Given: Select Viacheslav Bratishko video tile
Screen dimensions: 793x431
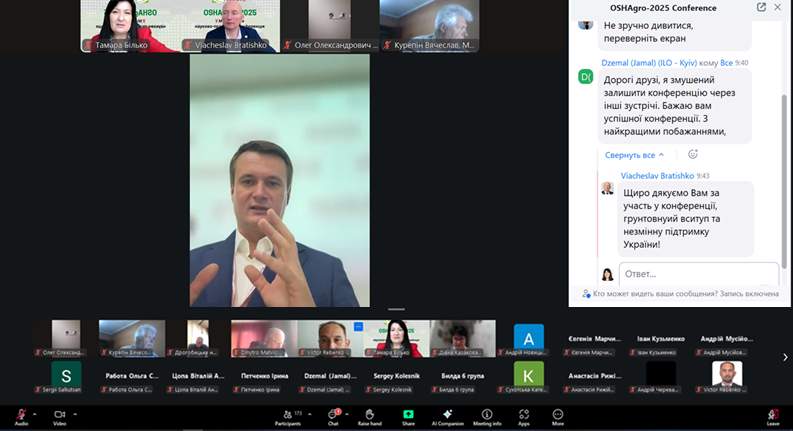Looking at the screenshot, I should [x=230, y=26].
